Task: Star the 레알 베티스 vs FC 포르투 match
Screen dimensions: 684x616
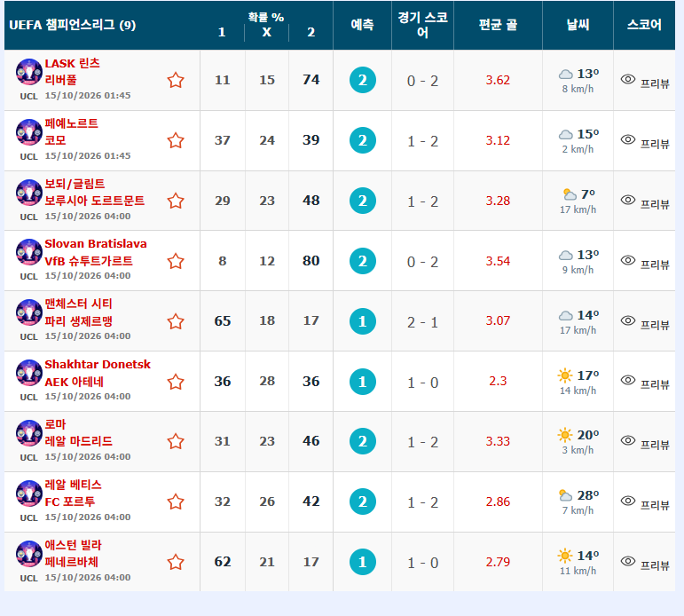Action: pos(176,501)
